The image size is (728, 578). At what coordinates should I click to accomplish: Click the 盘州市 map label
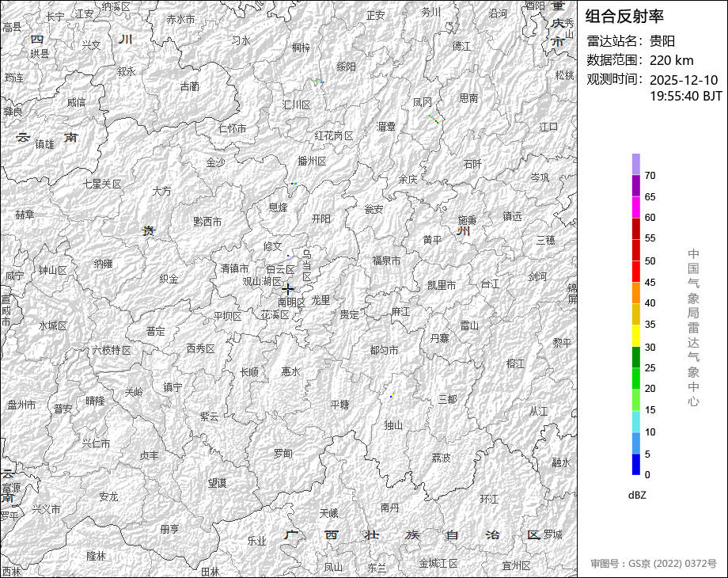pyautogui.click(x=21, y=405)
